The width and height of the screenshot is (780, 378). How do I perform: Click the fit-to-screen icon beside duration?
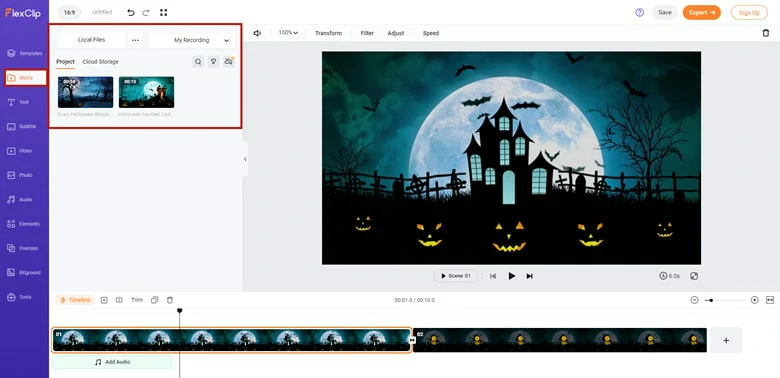point(694,276)
